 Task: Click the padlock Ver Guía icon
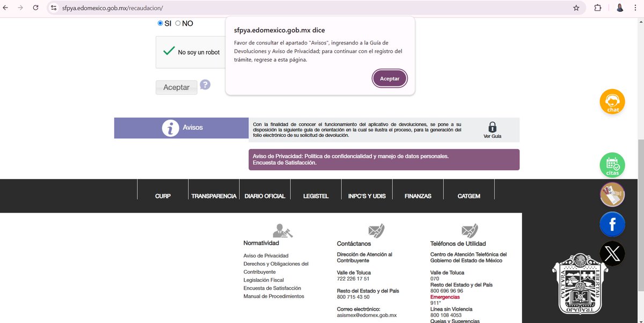coord(492,127)
